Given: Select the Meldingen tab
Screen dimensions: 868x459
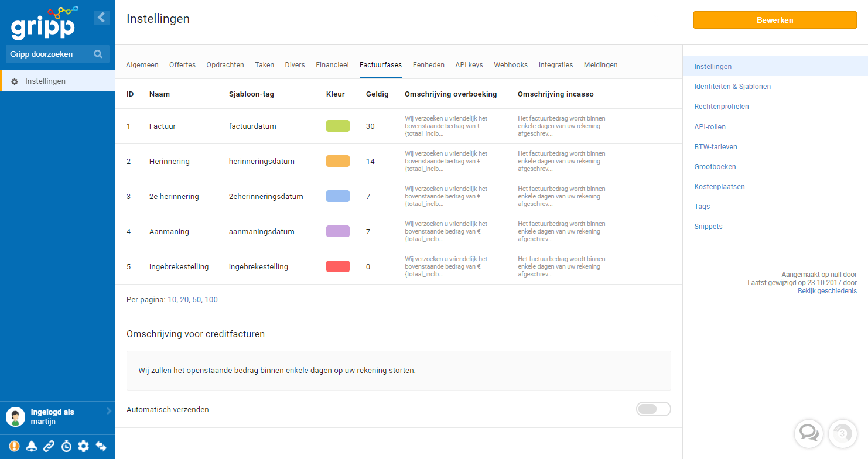Looking at the screenshot, I should 600,65.
